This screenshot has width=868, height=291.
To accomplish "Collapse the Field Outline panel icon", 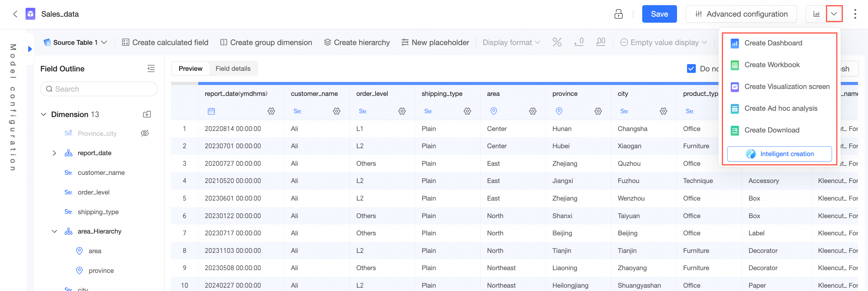I will click(x=151, y=69).
